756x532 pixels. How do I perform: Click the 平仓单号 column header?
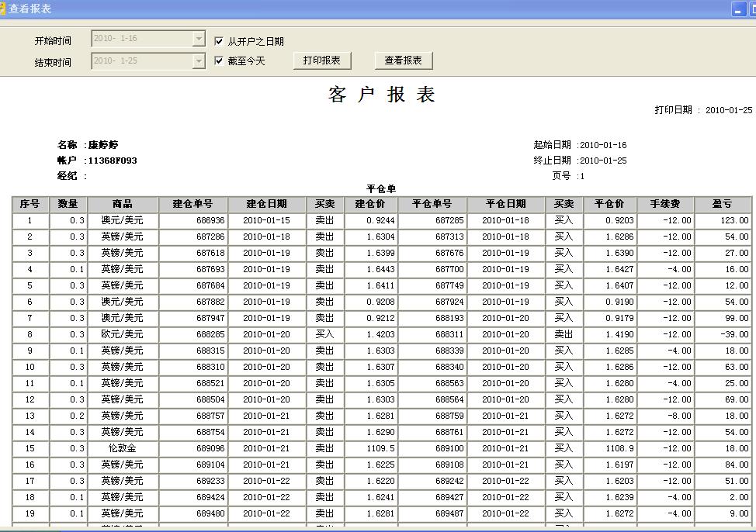click(x=432, y=204)
